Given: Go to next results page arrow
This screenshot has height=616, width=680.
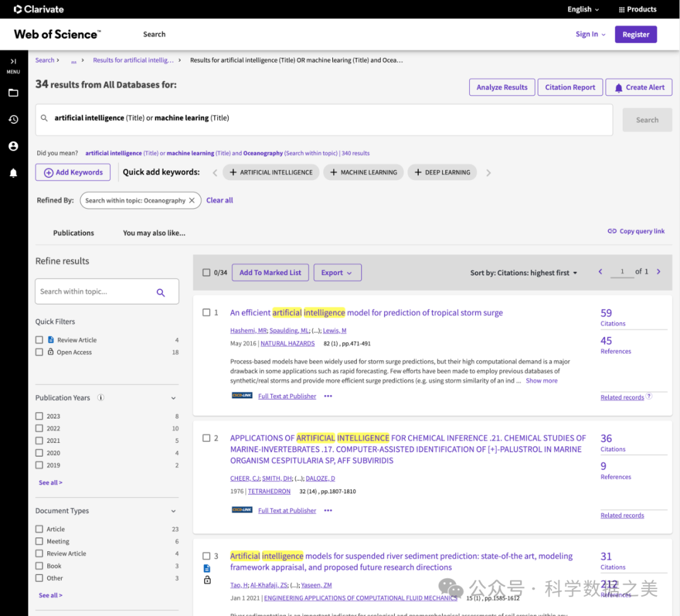Looking at the screenshot, I should 659,272.
